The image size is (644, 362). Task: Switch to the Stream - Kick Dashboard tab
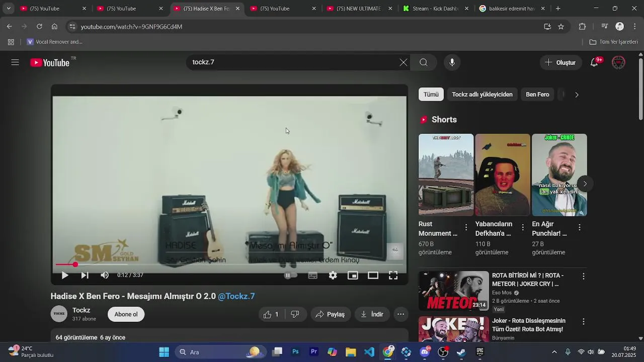(436, 9)
